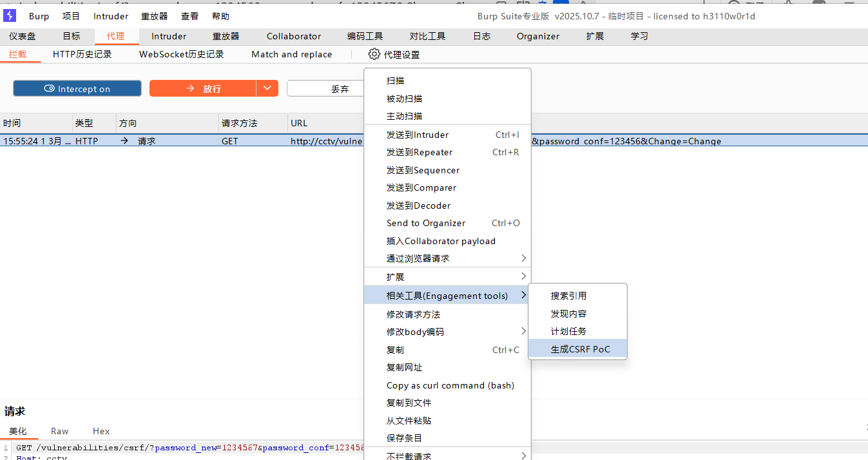Choose 扫描 from the context menu
This screenshot has width=868, height=460.
point(447,81)
